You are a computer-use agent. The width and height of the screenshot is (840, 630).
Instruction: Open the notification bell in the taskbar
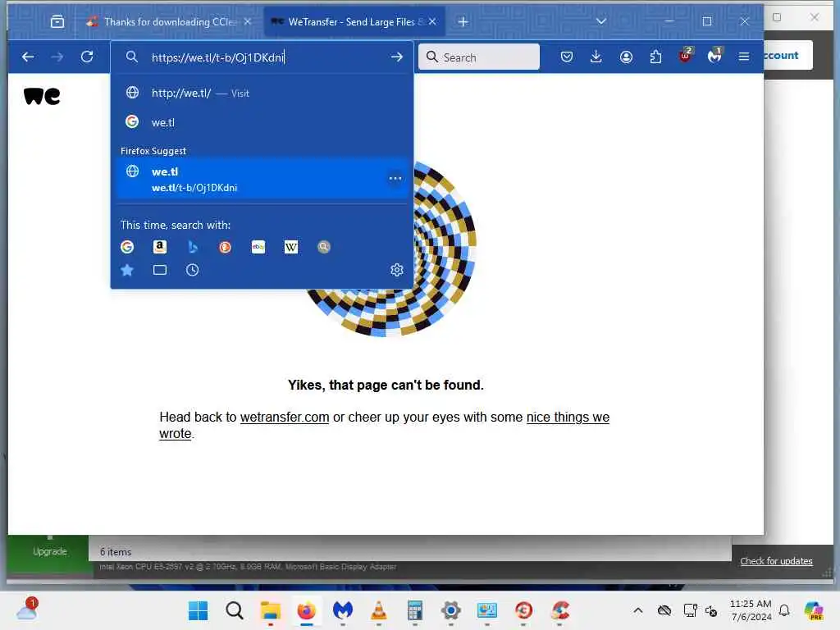pyautogui.click(x=784, y=610)
